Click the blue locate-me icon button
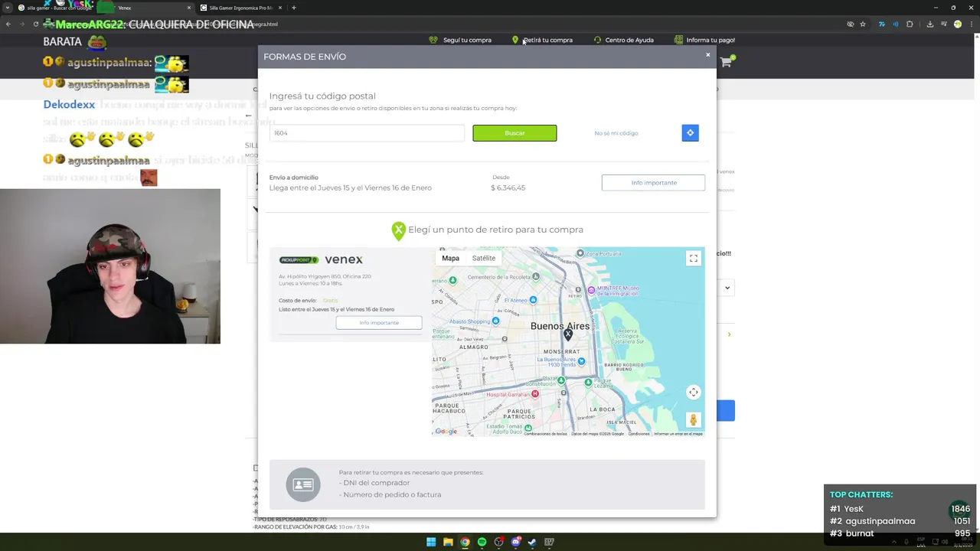The width and height of the screenshot is (980, 551). [x=690, y=133]
